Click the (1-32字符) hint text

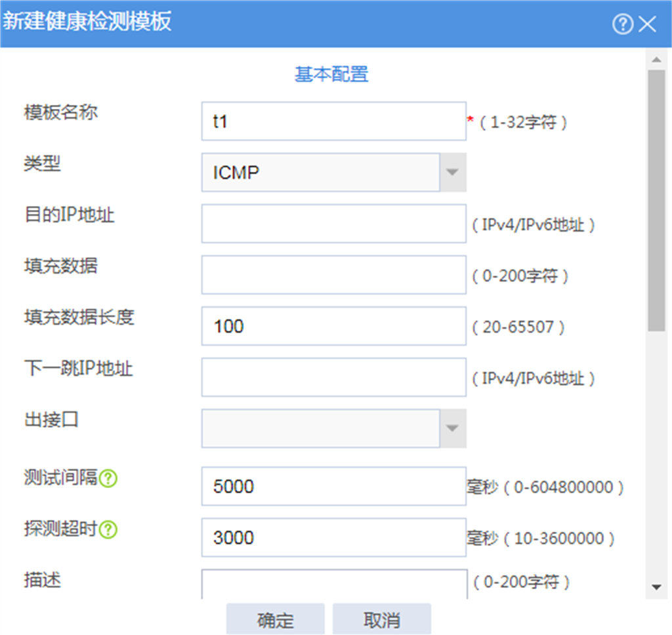(x=523, y=123)
